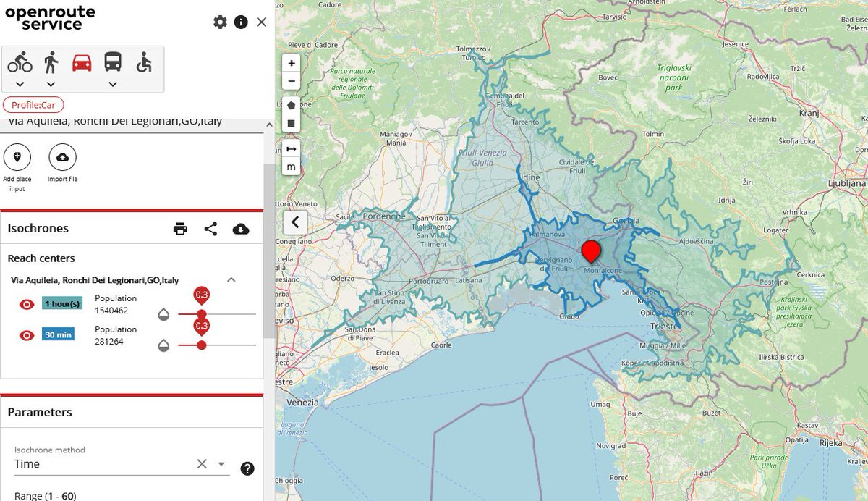Click the sidebar vertical scrollbar

pos(268,250)
